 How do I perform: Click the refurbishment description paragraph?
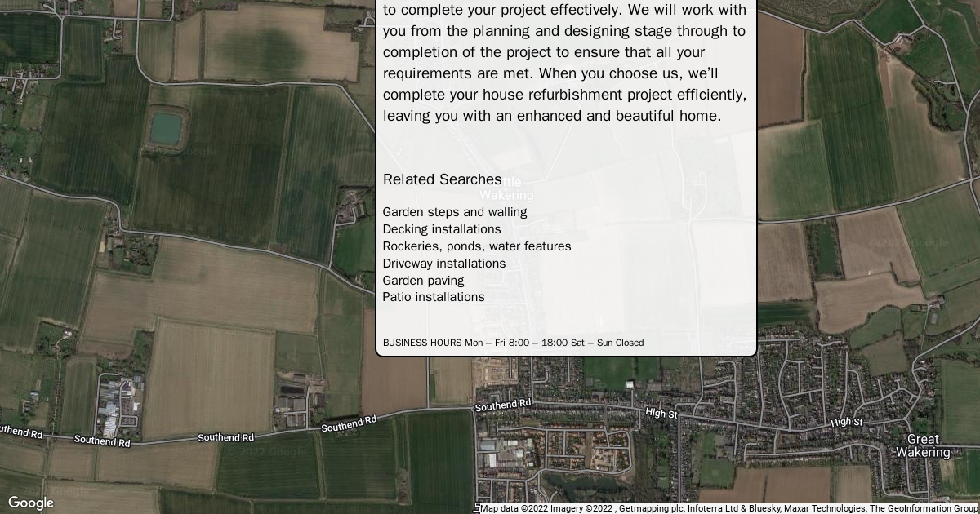pyautogui.click(x=564, y=63)
